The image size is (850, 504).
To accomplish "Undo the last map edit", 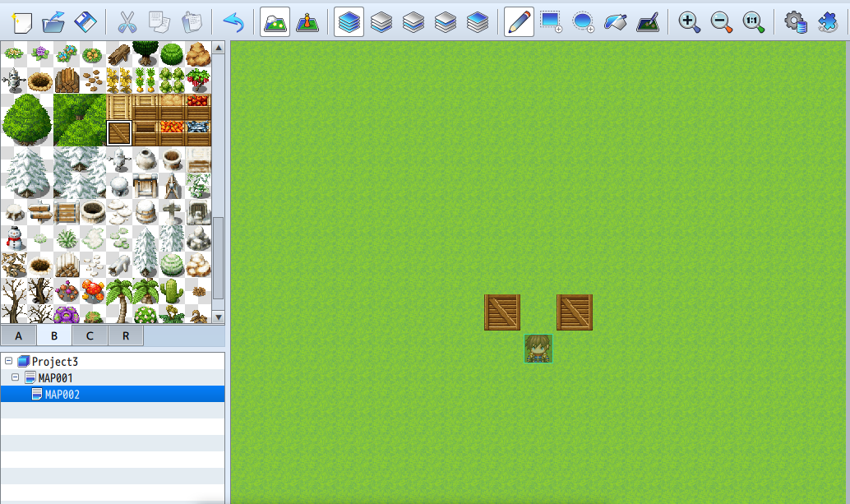I will [233, 22].
